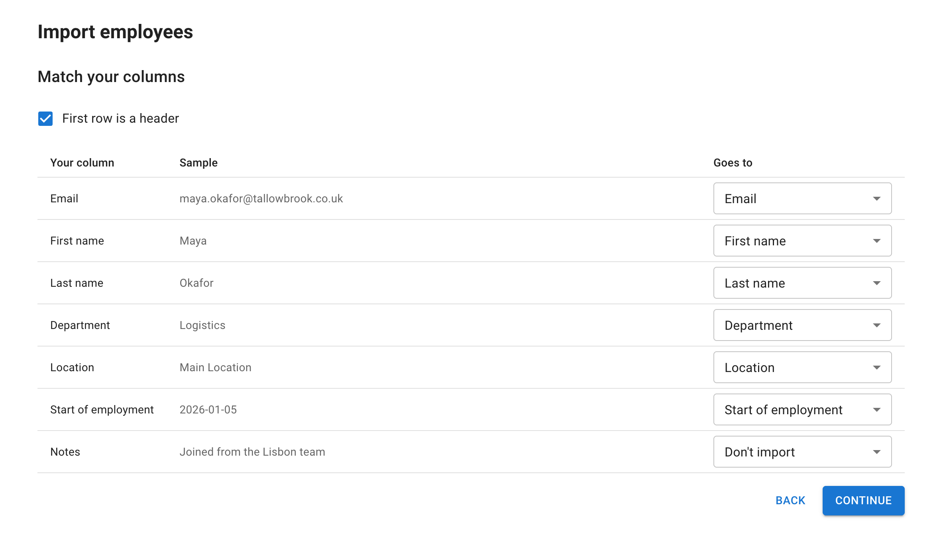The image size is (943, 560).
Task: Click the dropdown arrow in the Email row
Action: (x=876, y=198)
